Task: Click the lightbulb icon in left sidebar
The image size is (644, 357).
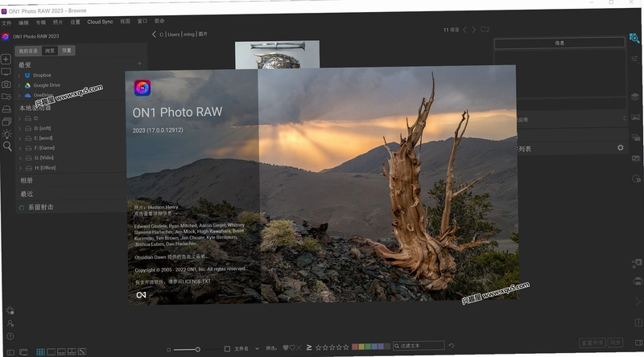Action: coord(7,133)
